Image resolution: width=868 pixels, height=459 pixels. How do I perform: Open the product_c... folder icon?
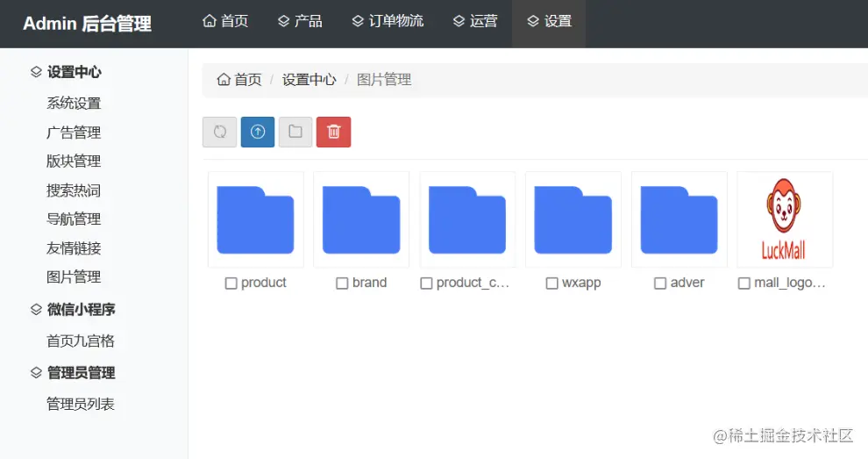467,220
